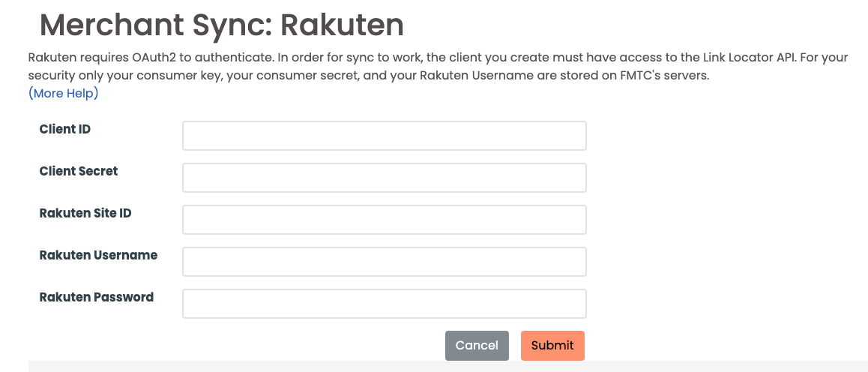Click the gray Cancel button
Viewport: 868px width, 372px height.
click(477, 346)
